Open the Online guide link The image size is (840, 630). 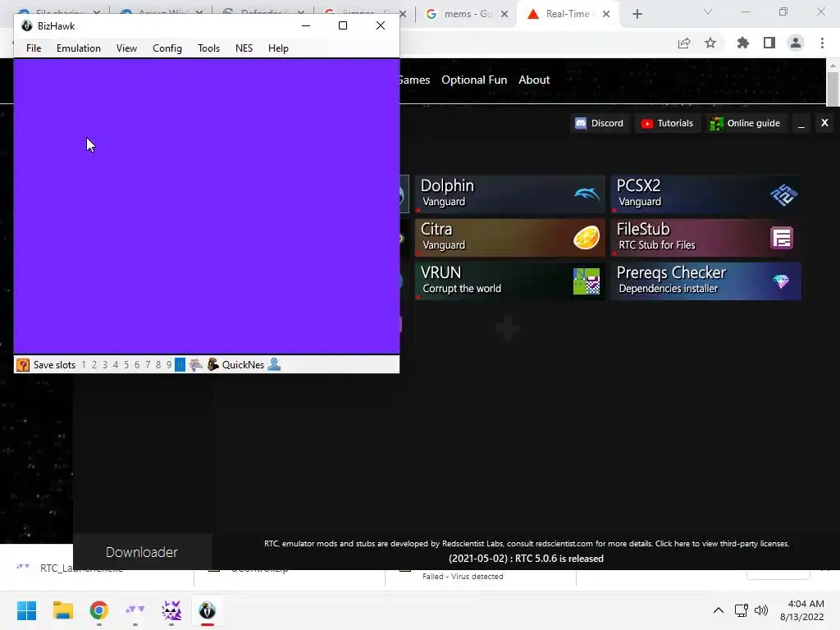(x=745, y=123)
